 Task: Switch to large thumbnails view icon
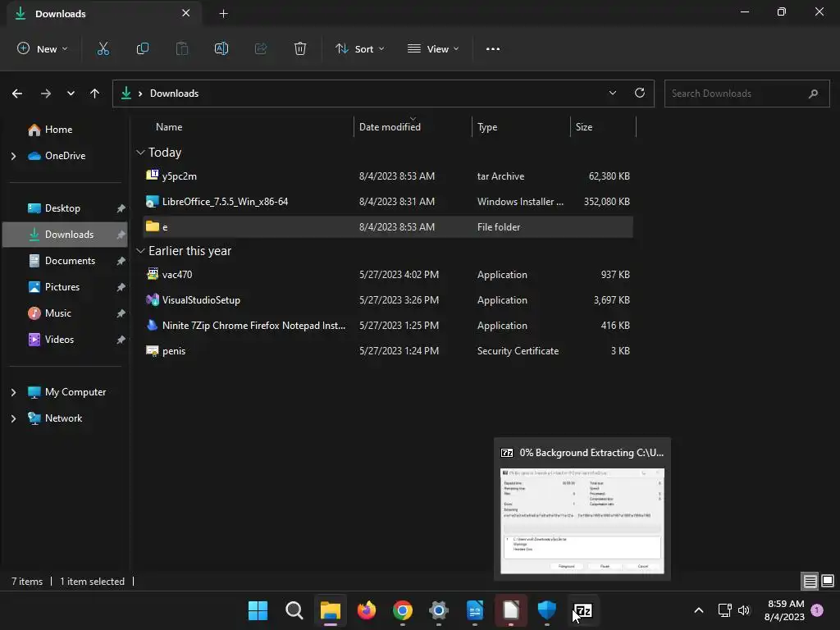click(828, 581)
